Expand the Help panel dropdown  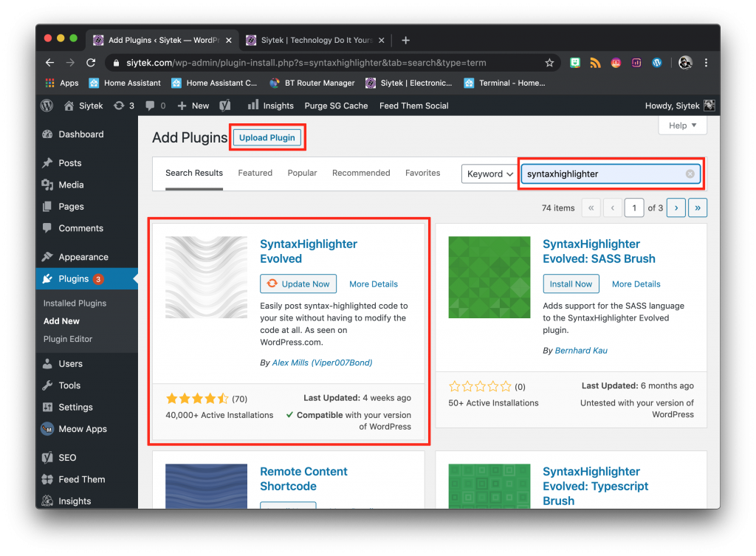[x=682, y=126]
